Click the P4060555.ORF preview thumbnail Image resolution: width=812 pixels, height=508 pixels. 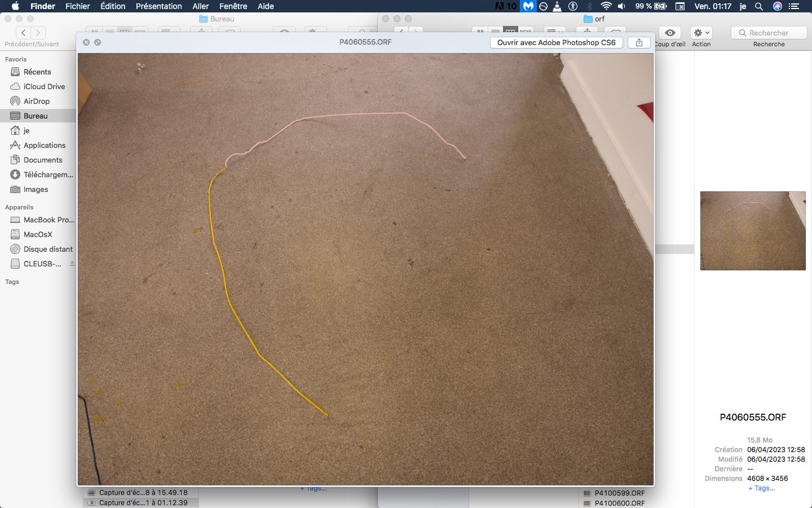753,230
